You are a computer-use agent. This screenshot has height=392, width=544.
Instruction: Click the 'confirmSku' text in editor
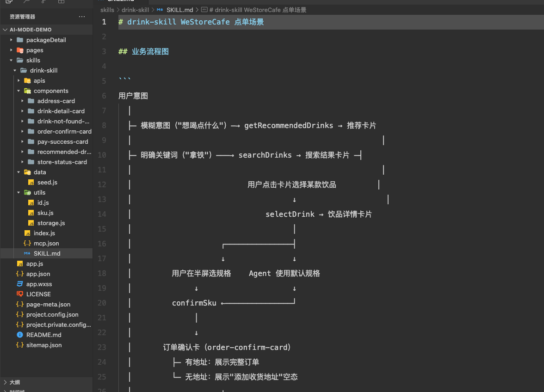click(194, 303)
